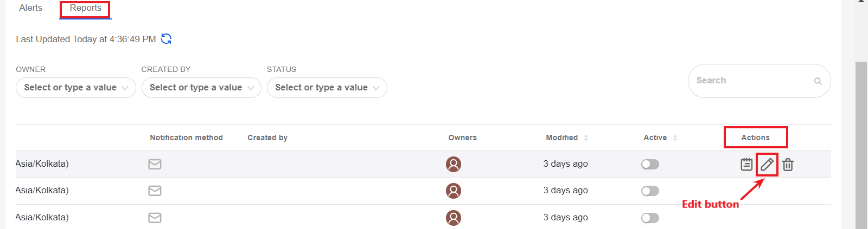This screenshot has height=229, width=868.
Task: Expand the STATUS filter dropdown
Action: coord(327,88)
